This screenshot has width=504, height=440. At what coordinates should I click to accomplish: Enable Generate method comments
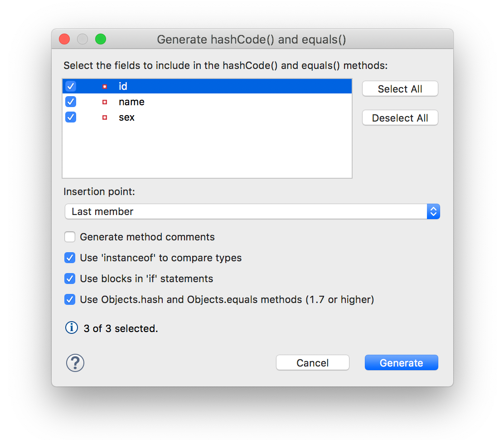[70, 237]
